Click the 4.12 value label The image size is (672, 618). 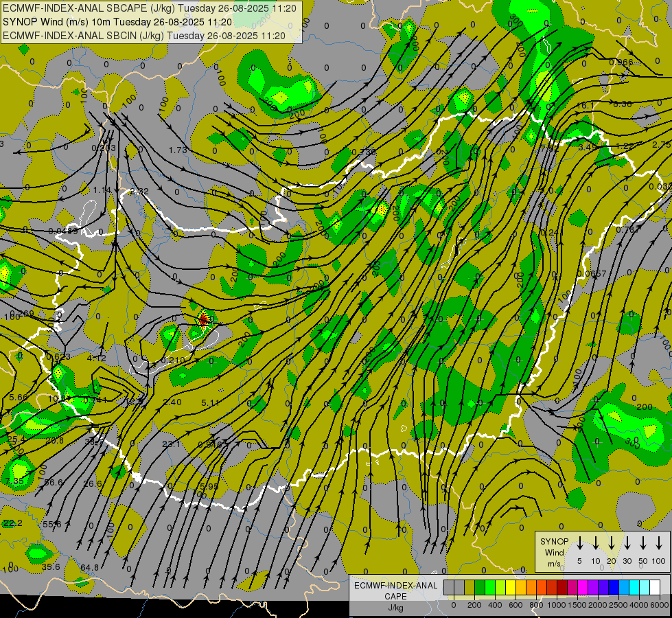(96, 358)
